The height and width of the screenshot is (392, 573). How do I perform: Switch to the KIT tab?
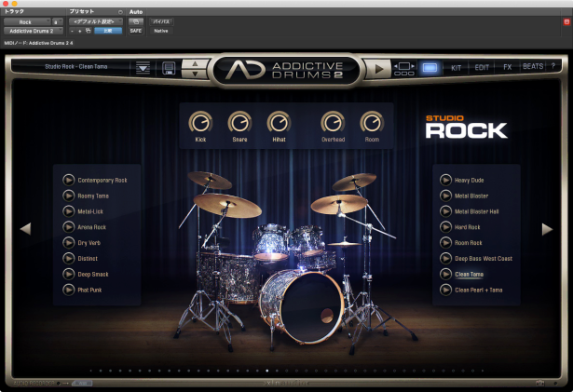point(457,68)
